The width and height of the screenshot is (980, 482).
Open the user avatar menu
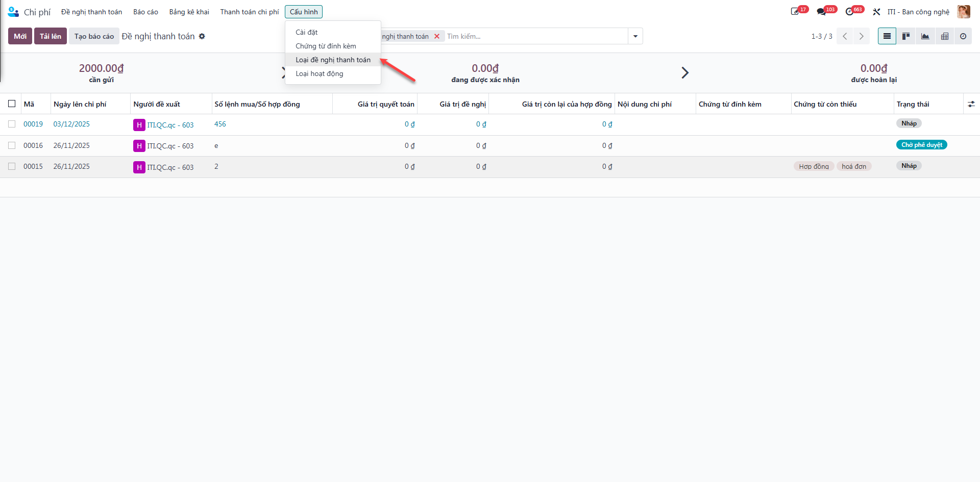pos(963,12)
